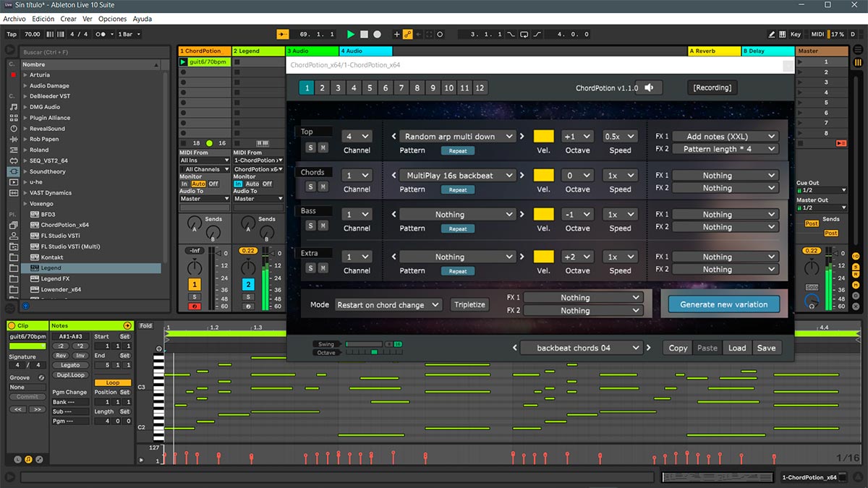Show the clip envelopes box icon

[x=39, y=459]
